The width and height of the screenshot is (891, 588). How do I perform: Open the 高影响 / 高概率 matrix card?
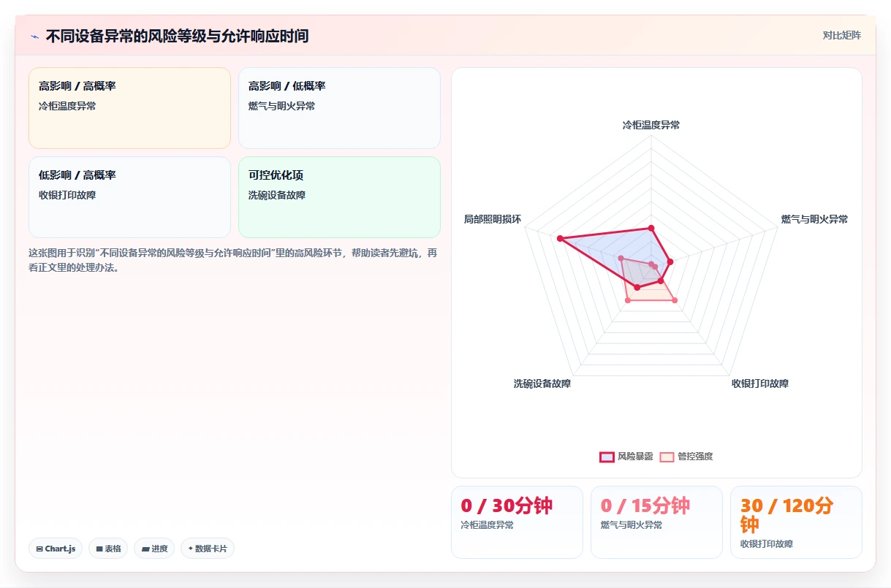click(x=129, y=108)
